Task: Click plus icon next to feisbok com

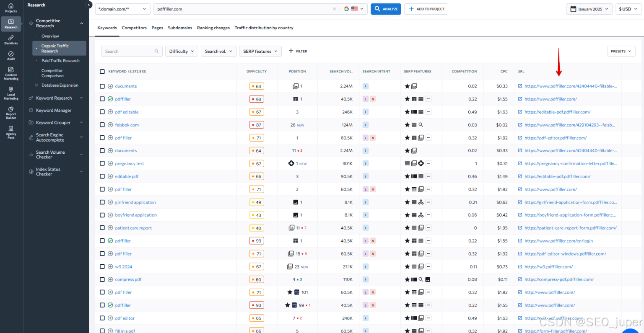Action: [110, 125]
